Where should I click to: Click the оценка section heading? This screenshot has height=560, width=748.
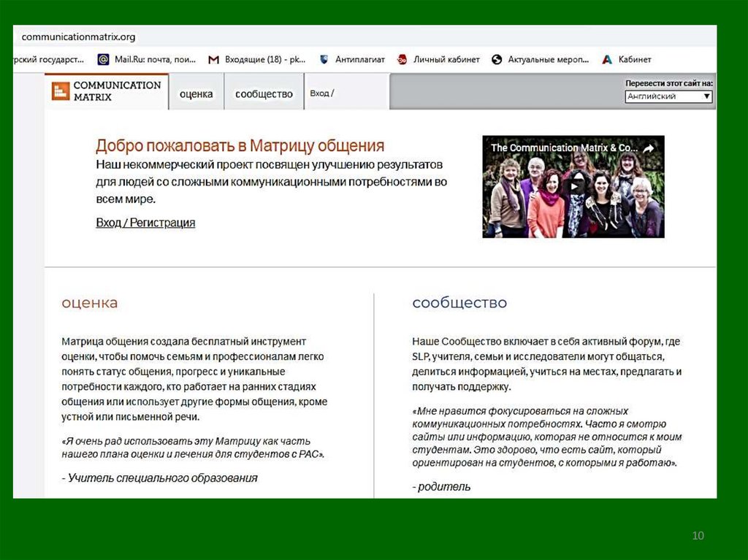point(89,303)
